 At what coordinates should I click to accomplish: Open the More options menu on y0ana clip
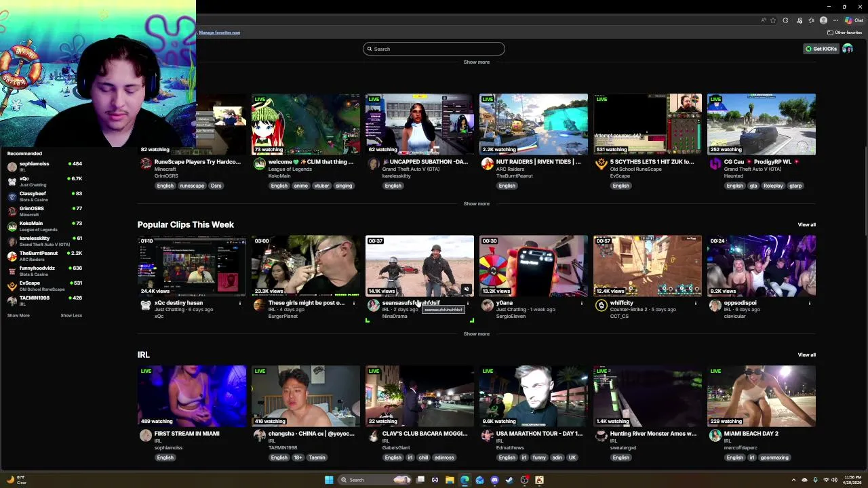581,303
